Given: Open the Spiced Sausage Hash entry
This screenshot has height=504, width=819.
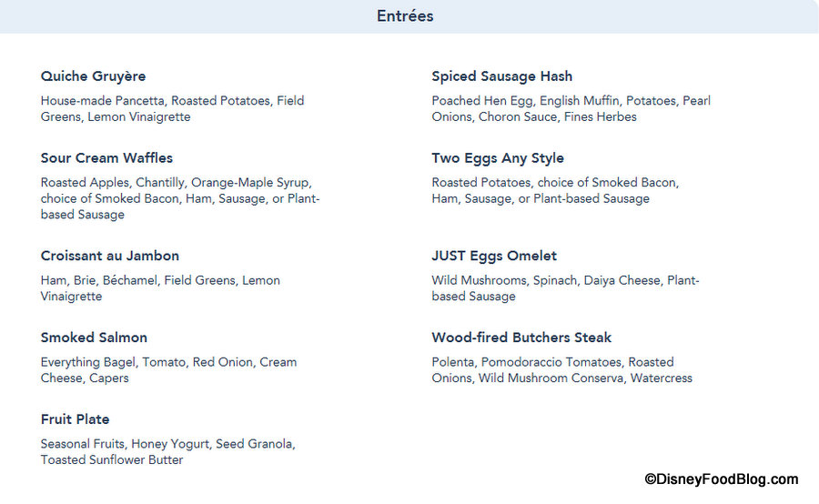Looking at the screenshot, I should coord(501,76).
